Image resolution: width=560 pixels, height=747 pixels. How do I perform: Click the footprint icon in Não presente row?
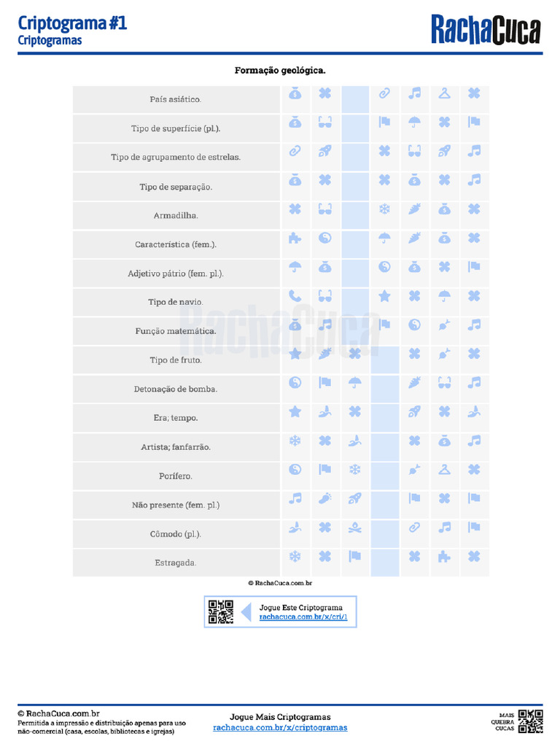(324, 498)
